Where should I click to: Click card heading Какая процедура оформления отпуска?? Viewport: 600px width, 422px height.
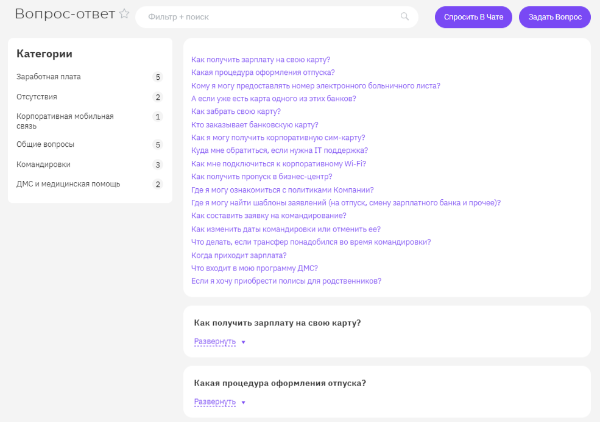coord(280,383)
